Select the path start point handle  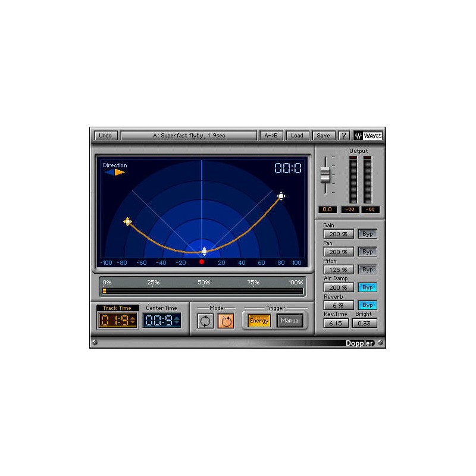127,221
